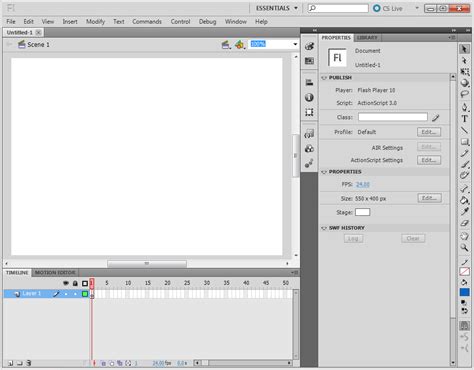Click the New Folder icon in timeline

click(x=19, y=363)
